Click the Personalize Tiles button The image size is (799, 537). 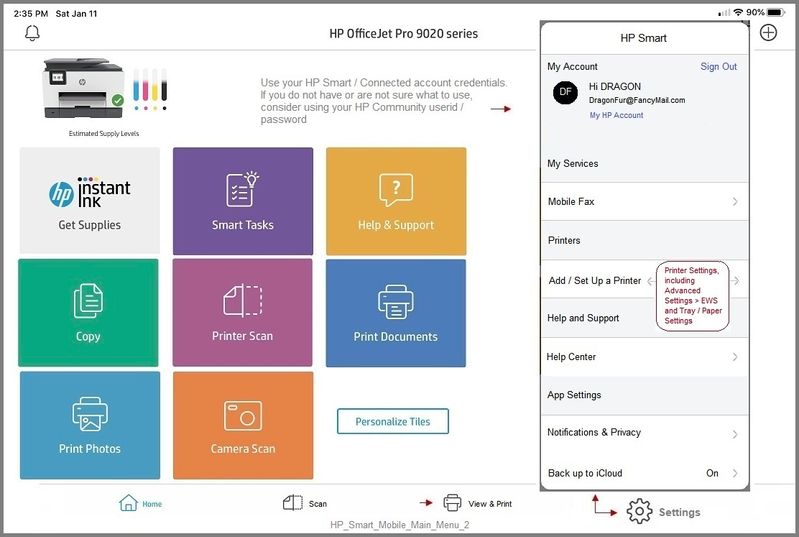393,421
